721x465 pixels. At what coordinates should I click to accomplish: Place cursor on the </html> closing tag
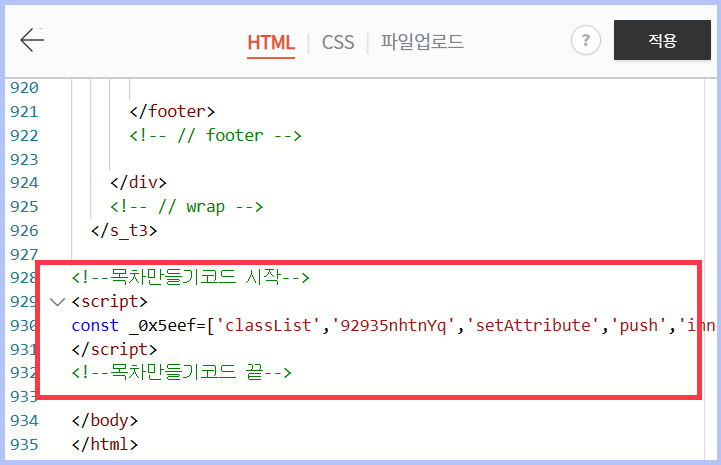(105, 444)
